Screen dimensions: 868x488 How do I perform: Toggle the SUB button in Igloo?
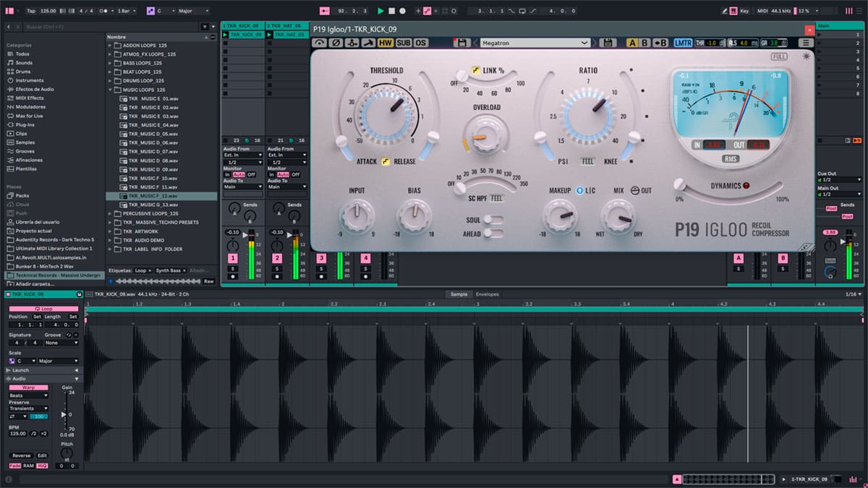coord(403,43)
